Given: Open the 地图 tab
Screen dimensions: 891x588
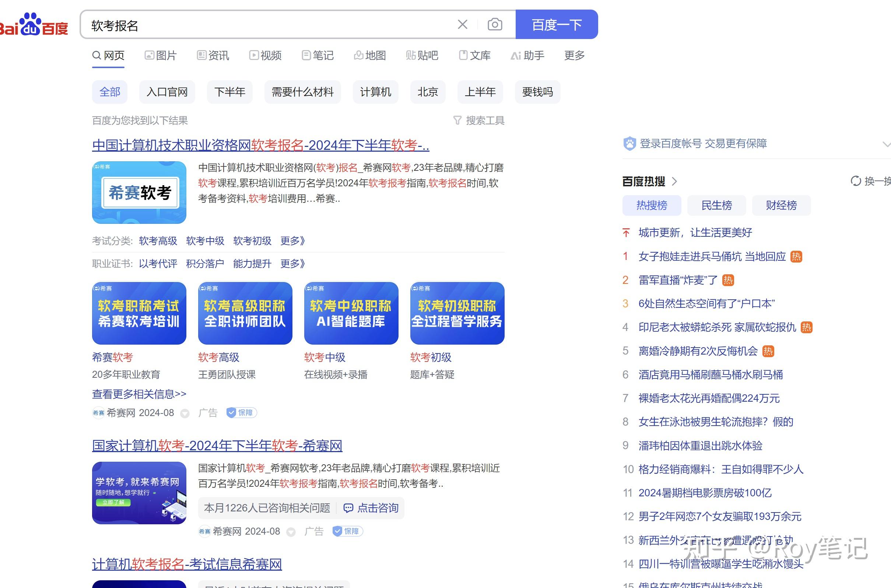Looking at the screenshot, I should point(370,56).
